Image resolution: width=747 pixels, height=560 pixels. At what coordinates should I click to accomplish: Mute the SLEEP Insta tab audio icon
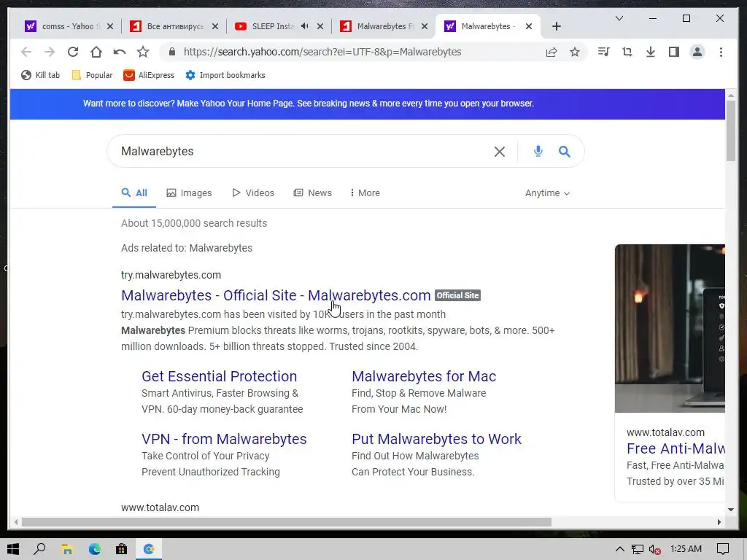(x=304, y=26)
